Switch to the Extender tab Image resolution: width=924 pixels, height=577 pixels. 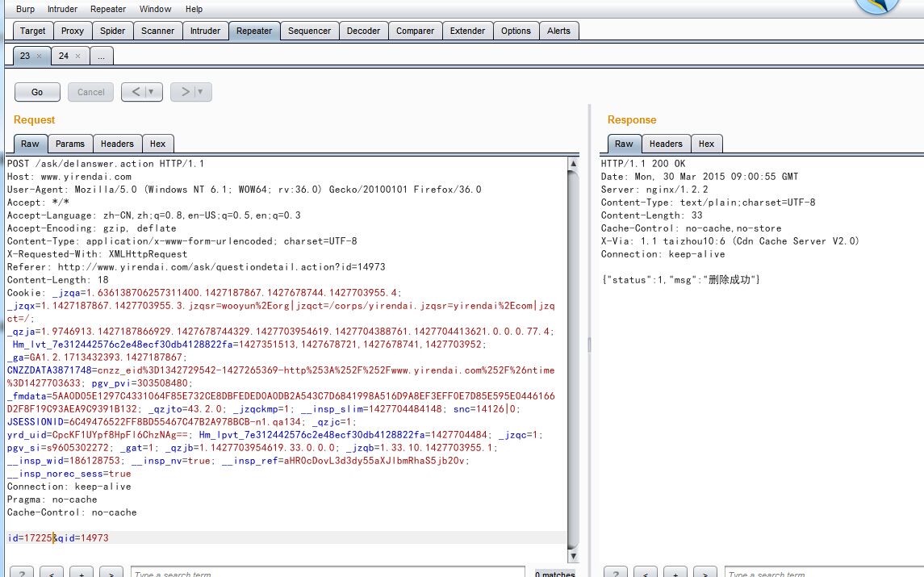coord(467,31)
